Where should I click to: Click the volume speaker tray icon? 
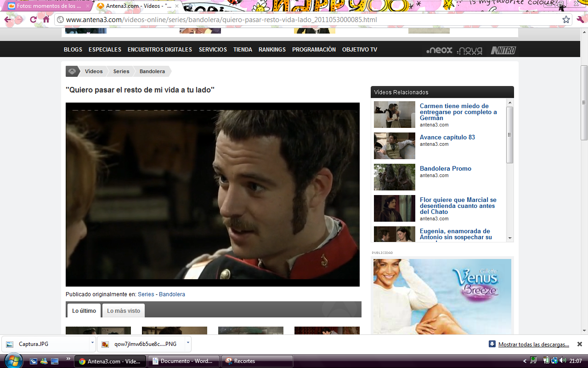click(x=563, y=361)
